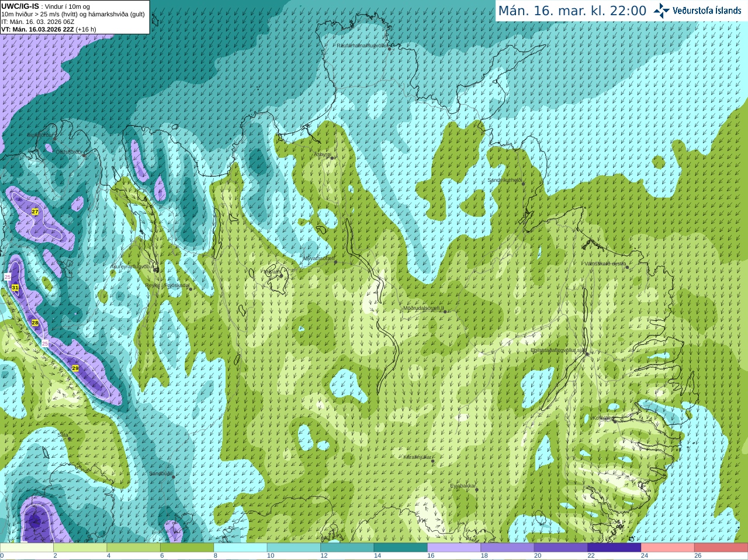748x560 pixels.
Task: Select the 14–16 m/s legend color
Action: (400, 548)
